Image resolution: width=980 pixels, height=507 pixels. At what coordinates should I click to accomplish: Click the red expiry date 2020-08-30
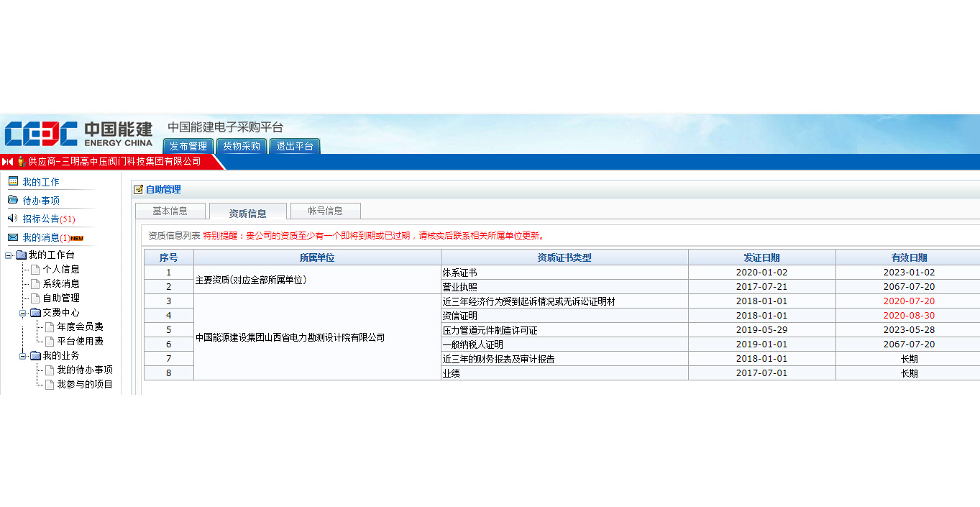pyautogui.click(x=909, y=316)
